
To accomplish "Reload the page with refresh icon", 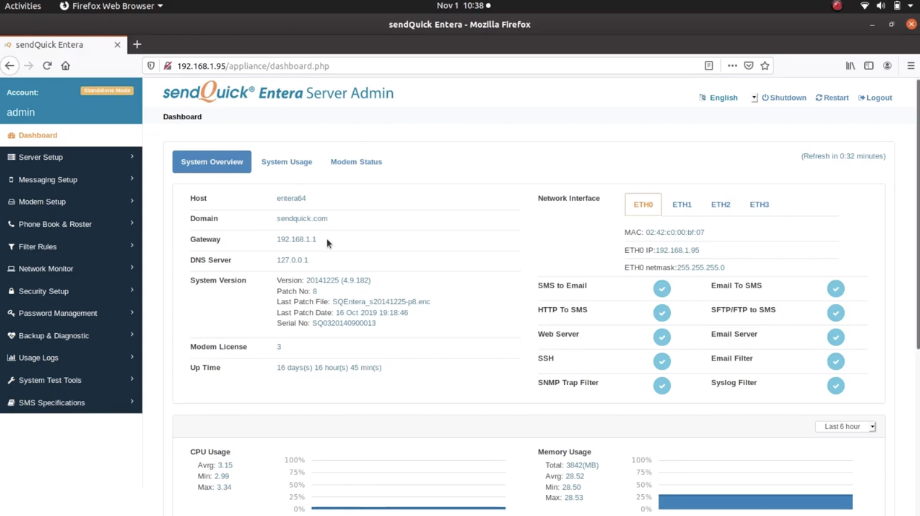I will (47, 66).
